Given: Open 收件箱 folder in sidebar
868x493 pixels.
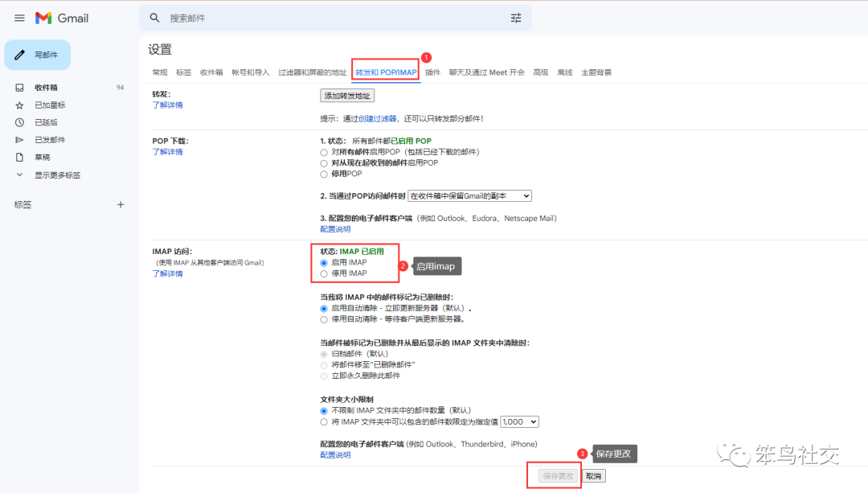Looking at the screenshot, I should click(46, 88).
